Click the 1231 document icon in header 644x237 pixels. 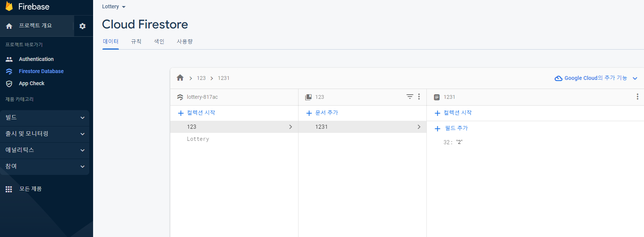437,97
